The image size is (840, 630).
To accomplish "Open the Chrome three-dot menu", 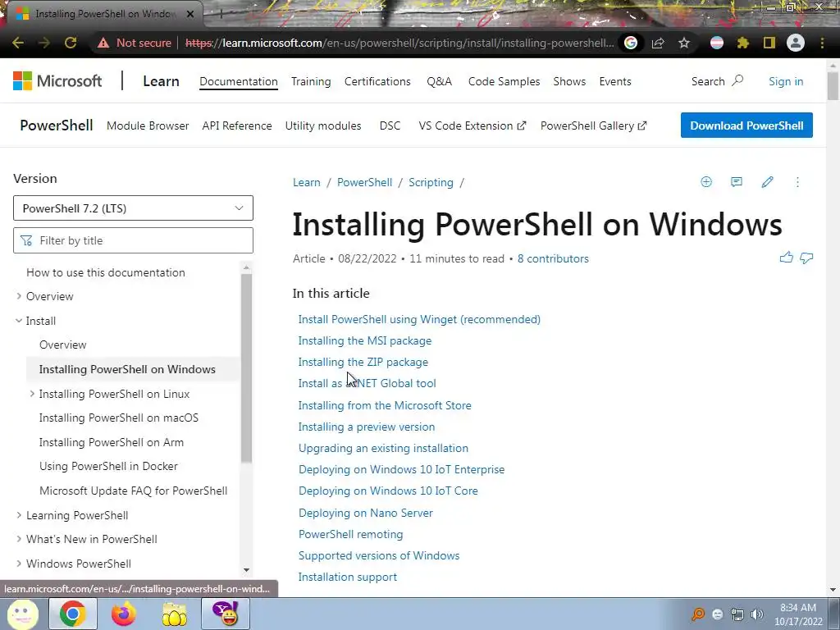I will (x=822, y=43).
